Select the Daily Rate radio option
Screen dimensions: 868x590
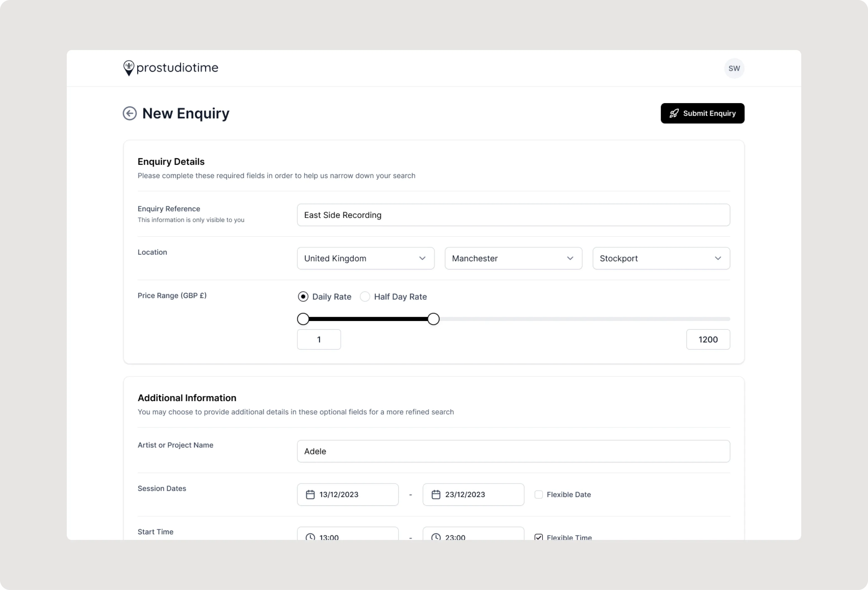(x=303, y=297)
